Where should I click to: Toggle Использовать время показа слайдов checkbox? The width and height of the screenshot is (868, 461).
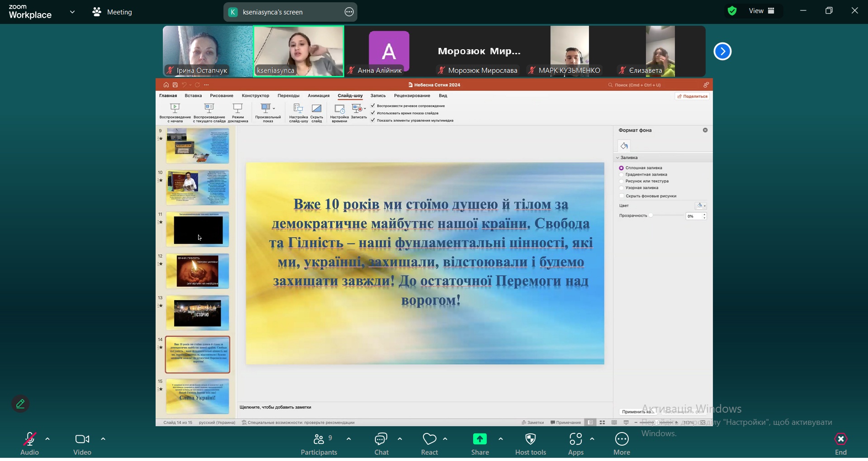pos(373,114)
